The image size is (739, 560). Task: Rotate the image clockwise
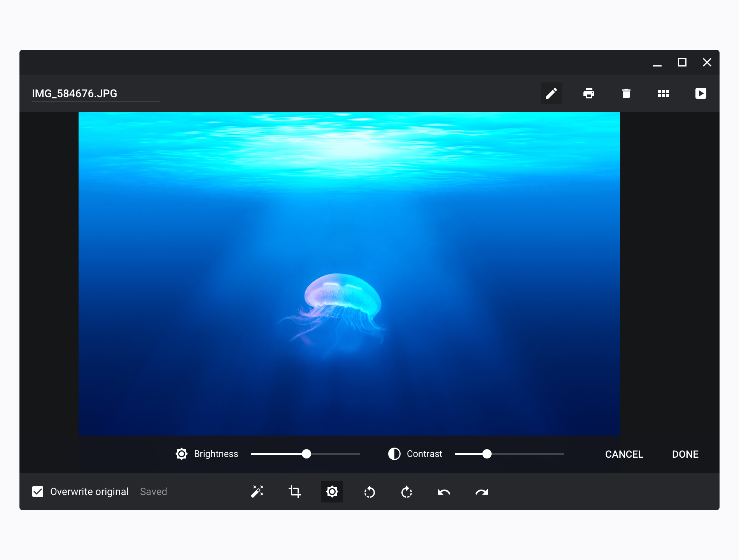pos(406,492)
